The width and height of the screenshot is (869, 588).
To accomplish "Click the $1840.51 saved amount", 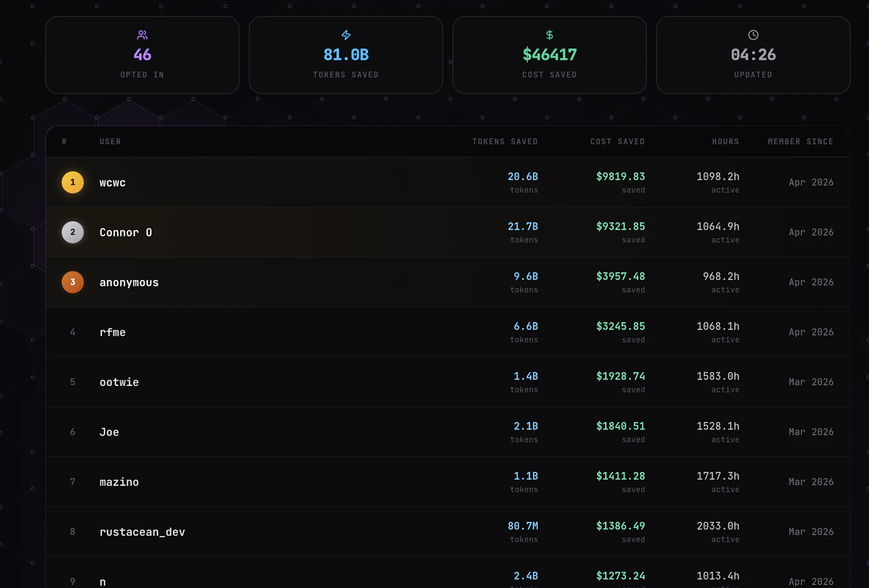I will coord(621,426).
